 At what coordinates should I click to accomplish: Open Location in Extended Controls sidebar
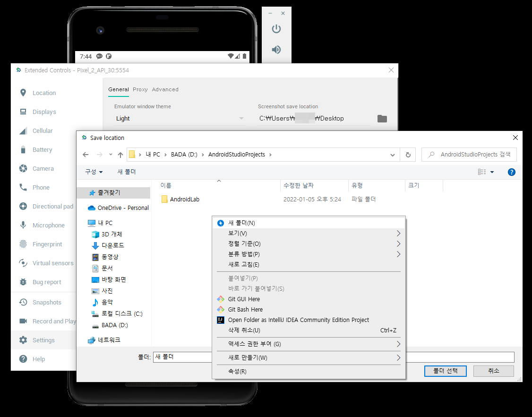coord(44,93)
